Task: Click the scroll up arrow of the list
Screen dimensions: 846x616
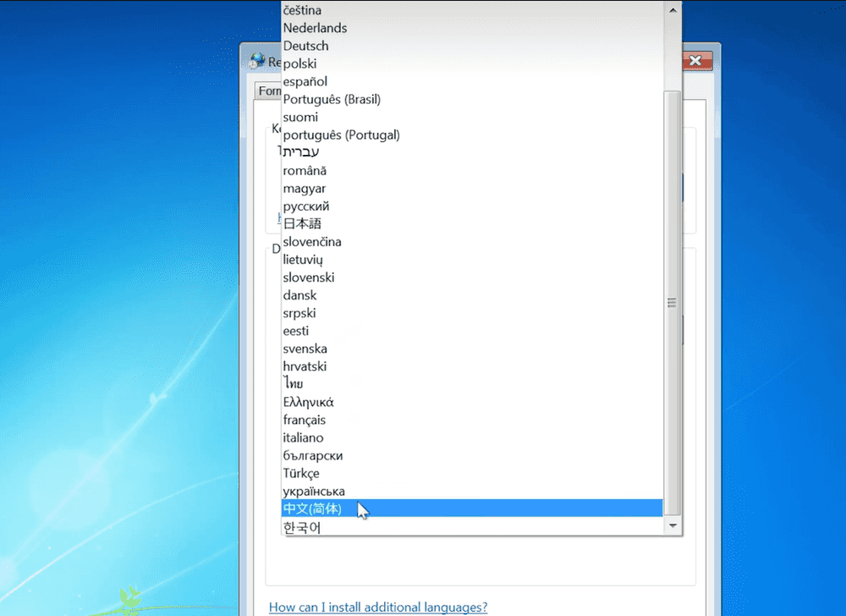Action: click(673, 10)
